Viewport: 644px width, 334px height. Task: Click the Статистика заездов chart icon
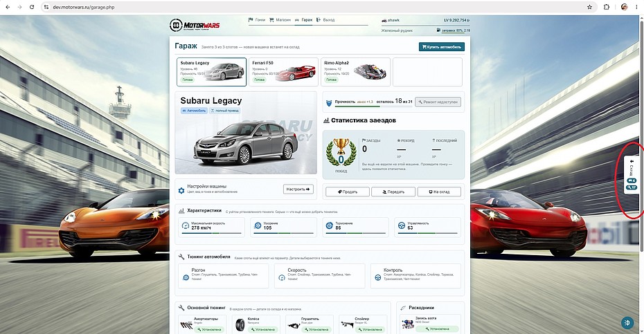tap(326, 120)
